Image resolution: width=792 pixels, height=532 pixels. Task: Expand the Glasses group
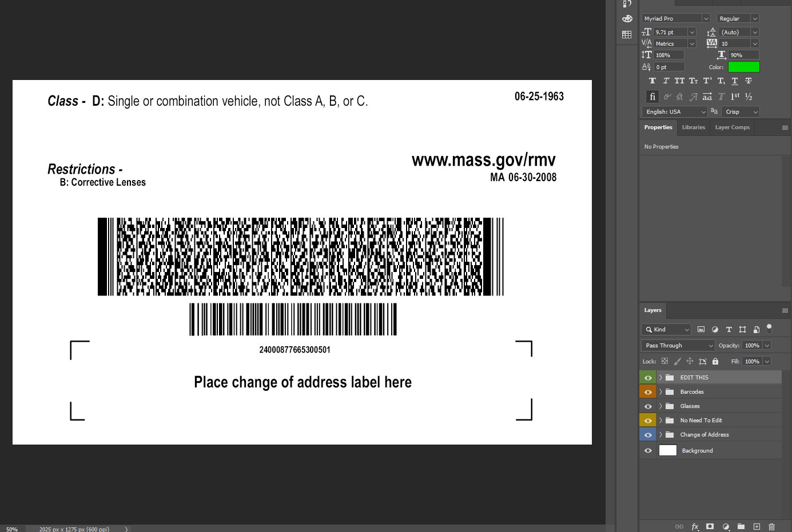pos(660,406)
